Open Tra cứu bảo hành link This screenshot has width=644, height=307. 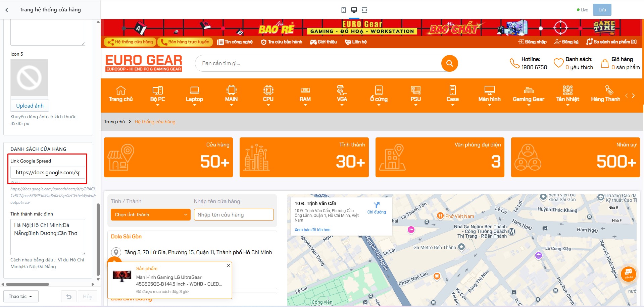(282, 42)
